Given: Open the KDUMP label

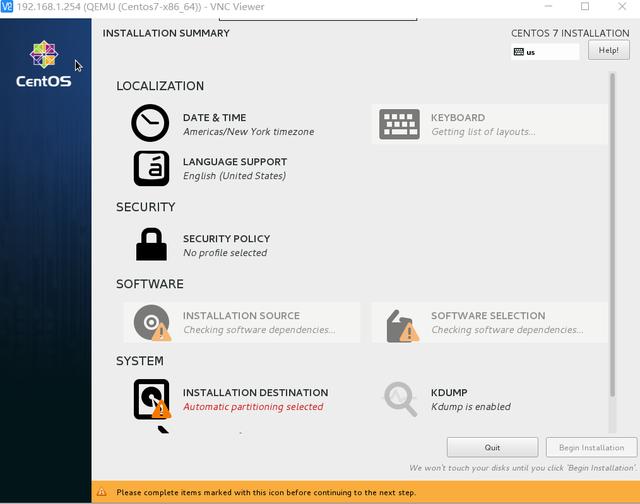Looking at the screenshot, I should (449, 392).
